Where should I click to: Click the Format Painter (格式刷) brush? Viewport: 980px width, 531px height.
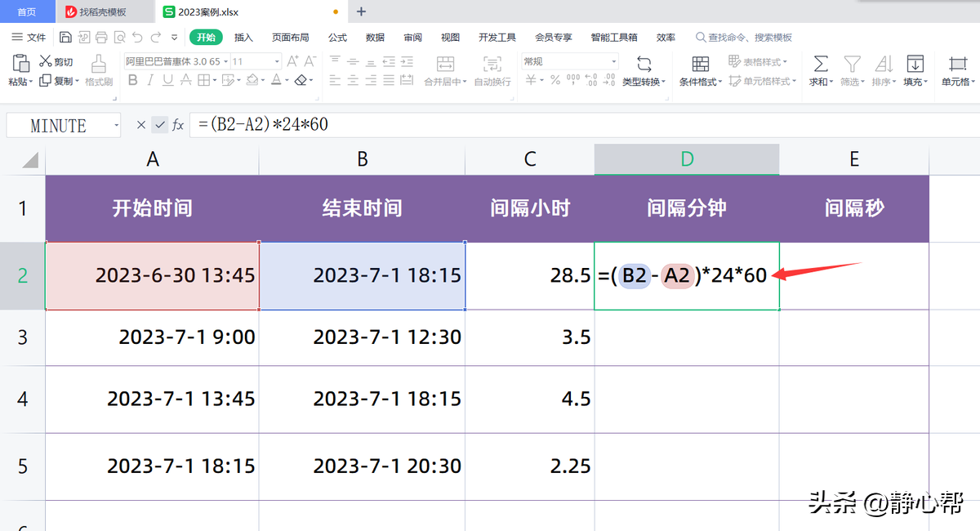[x=99, y=64]
